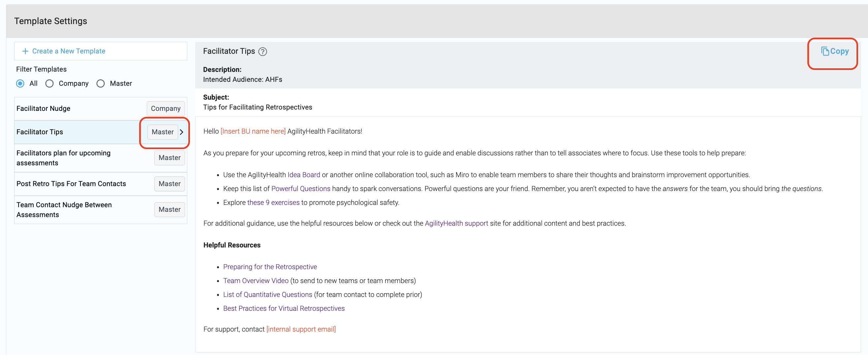Select the Master filter radio button
This screenshot has width=868, height=355.
pos(100,83)
